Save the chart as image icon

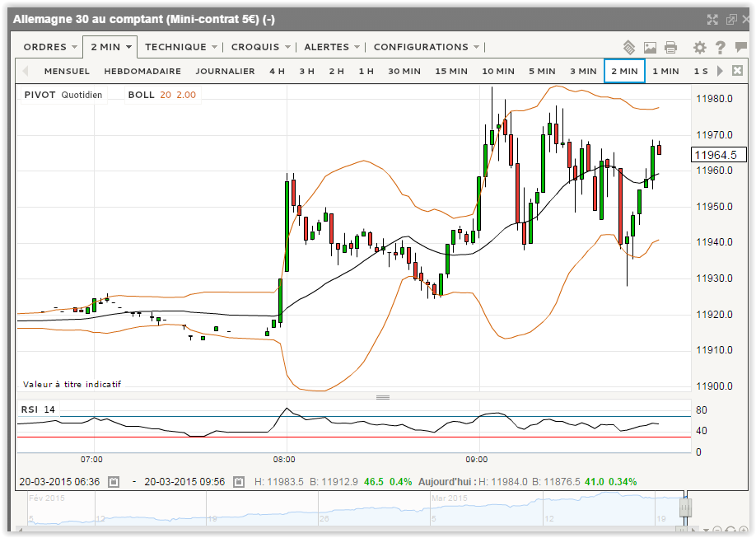(650, 47)
